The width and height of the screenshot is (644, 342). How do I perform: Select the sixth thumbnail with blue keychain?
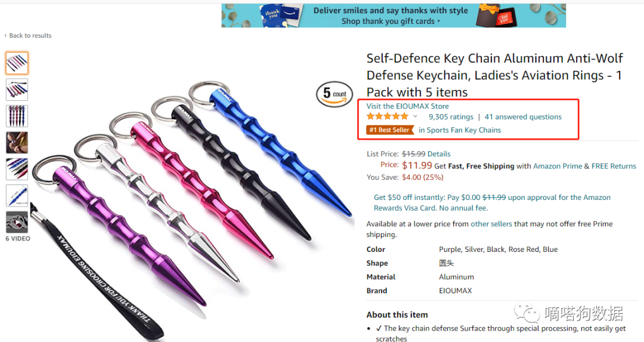[x=17, y=195]
